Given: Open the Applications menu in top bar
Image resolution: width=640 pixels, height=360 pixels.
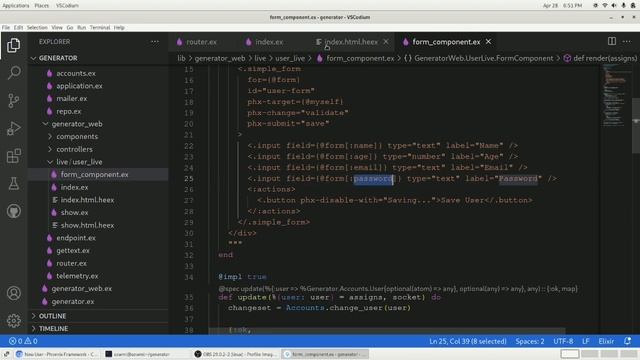Looking at the screenshot, I should tap(16, 6).
